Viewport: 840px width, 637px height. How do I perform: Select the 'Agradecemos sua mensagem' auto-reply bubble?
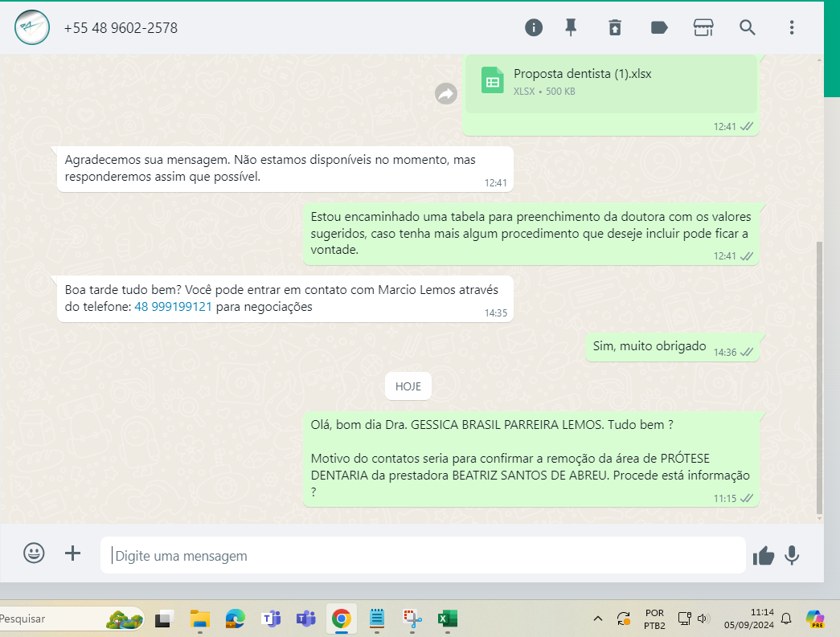point(285,169)
